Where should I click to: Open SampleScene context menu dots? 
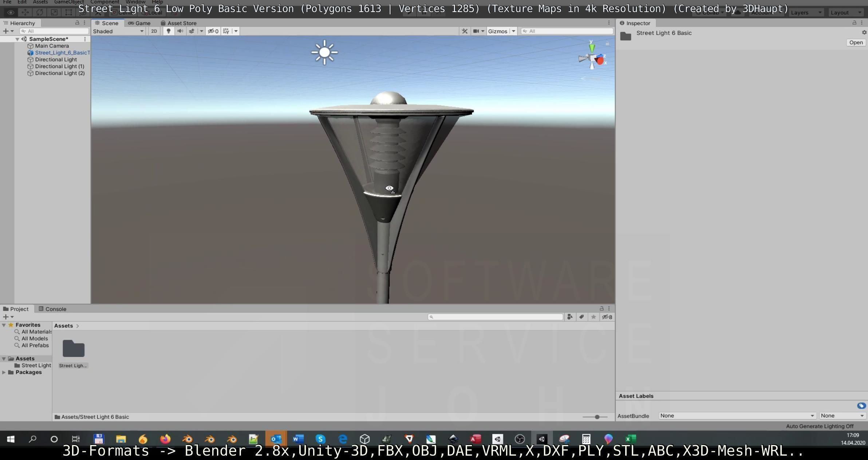[x=85, y=39]
